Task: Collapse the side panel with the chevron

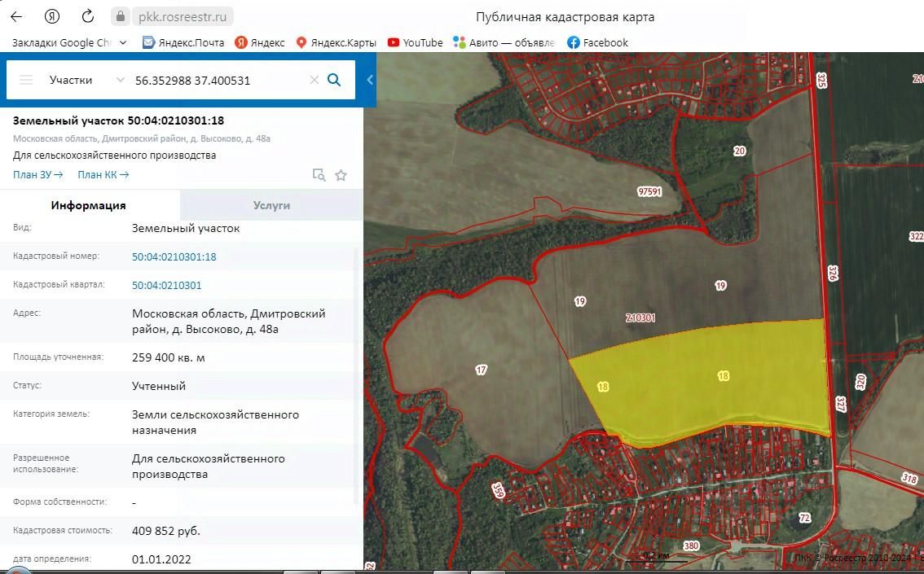Action: pos(370,80)
